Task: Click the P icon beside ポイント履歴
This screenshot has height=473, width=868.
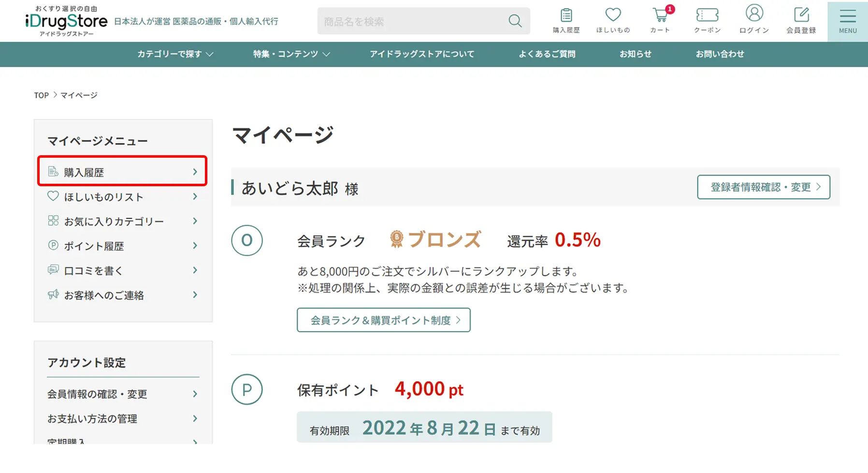Action: [53, 245]
